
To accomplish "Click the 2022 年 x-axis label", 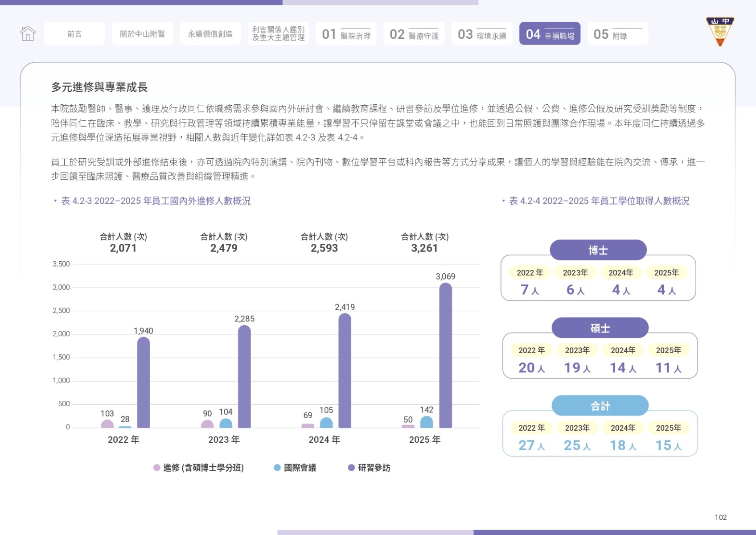I will click(123, 440).
